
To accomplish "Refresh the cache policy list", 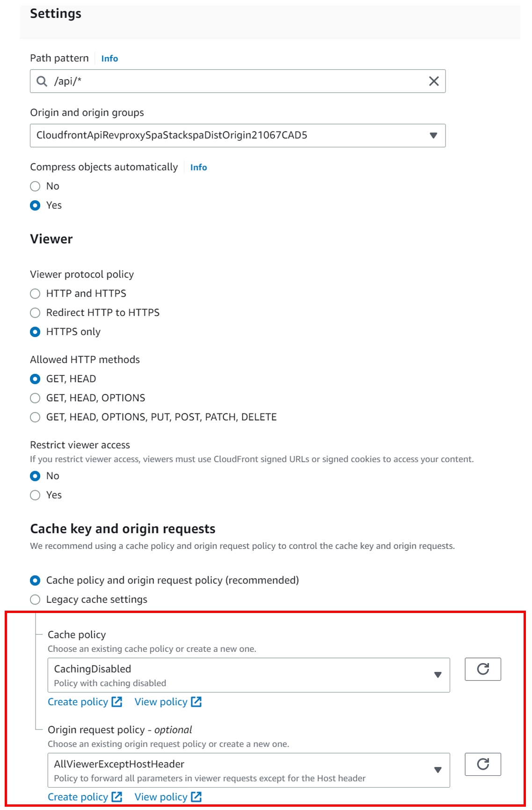I will (x=483, y=669).
